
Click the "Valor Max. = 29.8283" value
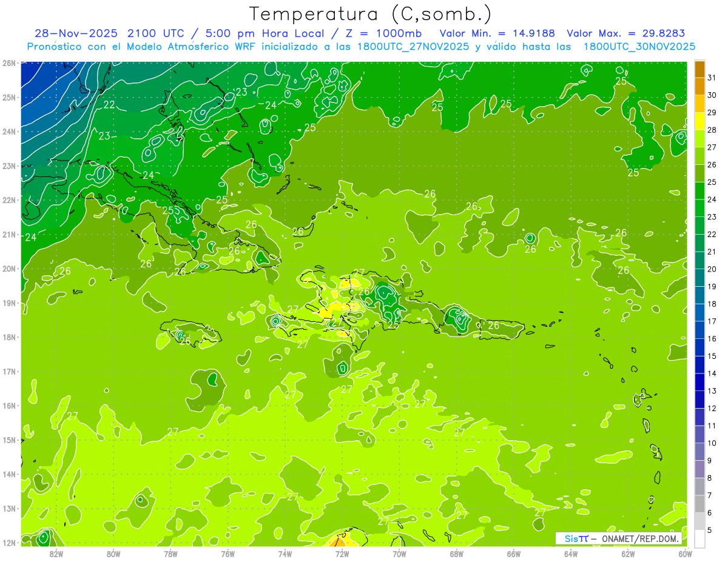coord(625,33)
